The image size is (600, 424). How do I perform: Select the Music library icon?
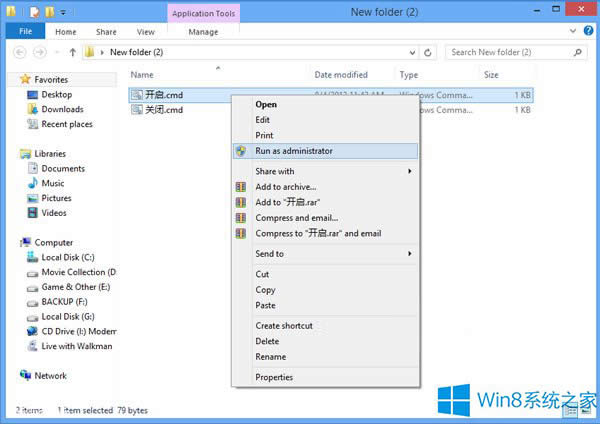click(32, 183)
